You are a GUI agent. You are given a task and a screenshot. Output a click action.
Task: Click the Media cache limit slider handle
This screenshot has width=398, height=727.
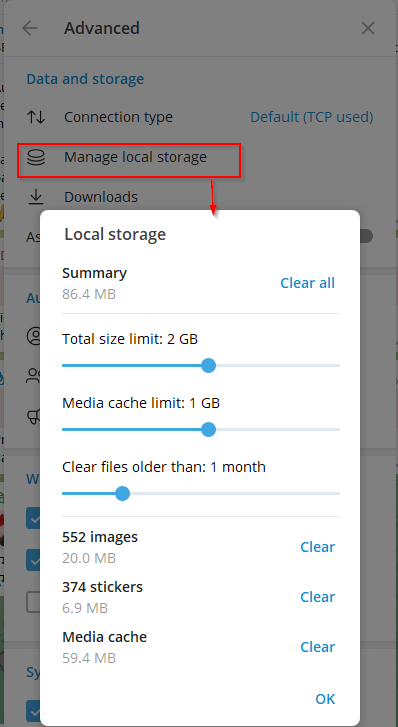209,429
